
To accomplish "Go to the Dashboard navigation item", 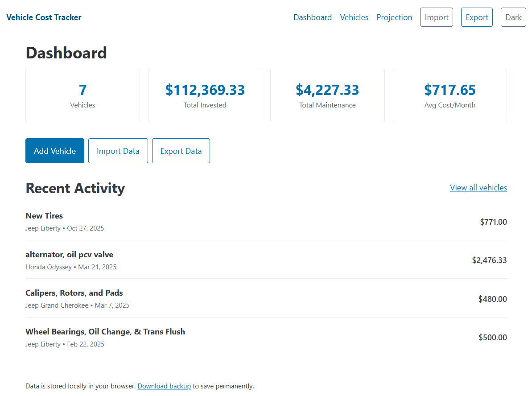I will click(x=313, y=17).
